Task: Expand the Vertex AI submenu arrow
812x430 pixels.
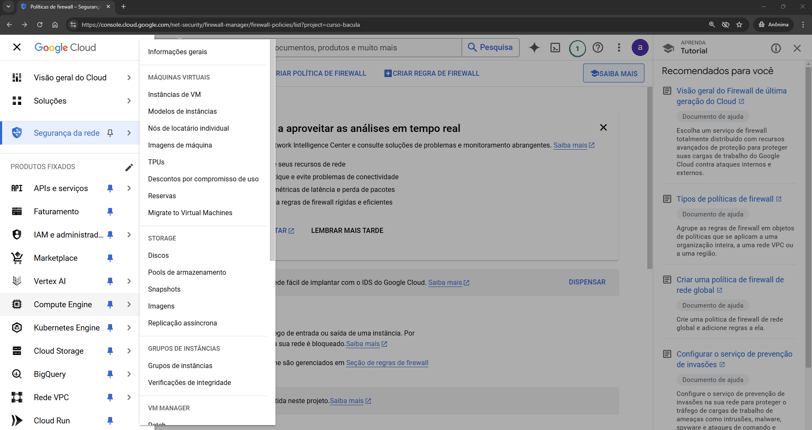Action: 129,281
